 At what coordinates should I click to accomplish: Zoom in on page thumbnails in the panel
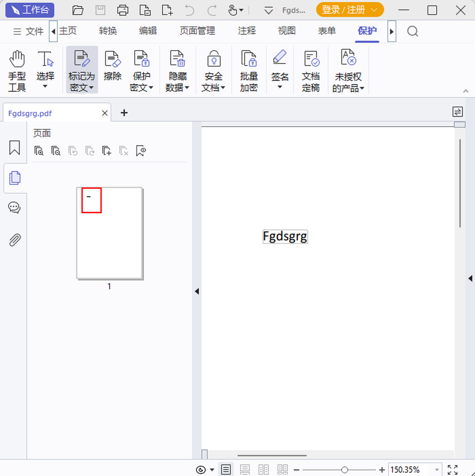click(x=39, y=151)
